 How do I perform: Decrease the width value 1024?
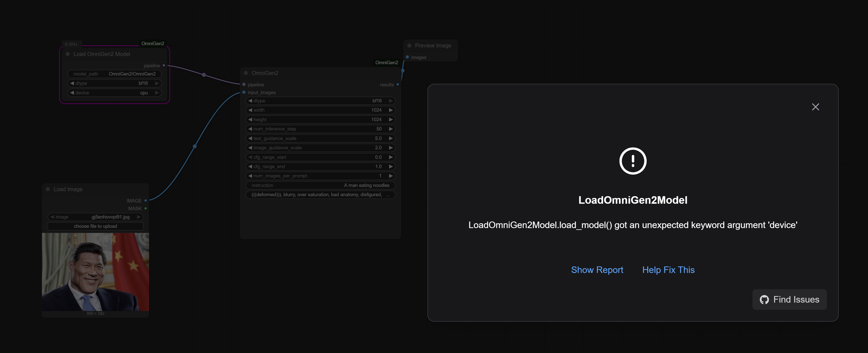point(250,110)
